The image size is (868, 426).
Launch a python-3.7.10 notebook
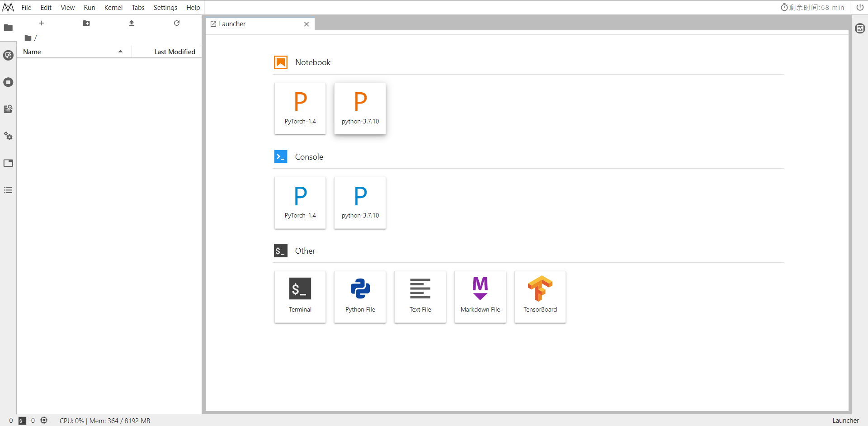pyautogui.click(x=360, y=109)
